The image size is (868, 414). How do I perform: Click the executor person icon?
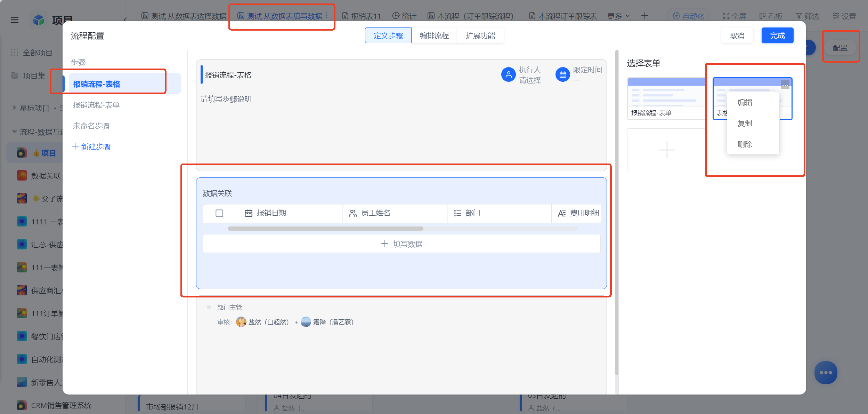pyautogui.click(x=508, y=74)
